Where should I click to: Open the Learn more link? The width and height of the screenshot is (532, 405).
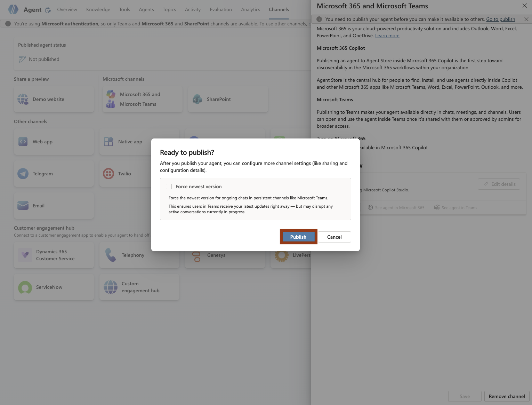(x=387, y=35)
